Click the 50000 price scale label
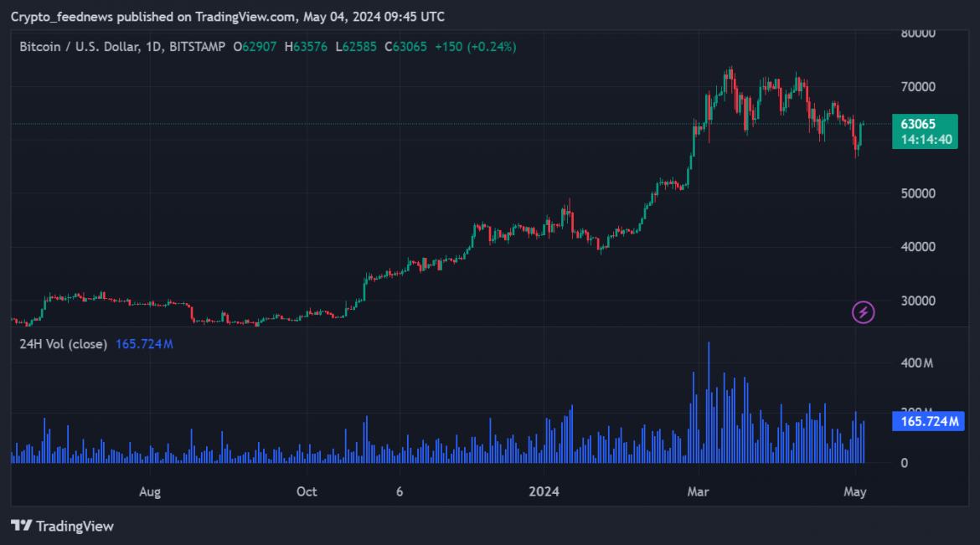 pyautogui.click(x=918, y=193)
